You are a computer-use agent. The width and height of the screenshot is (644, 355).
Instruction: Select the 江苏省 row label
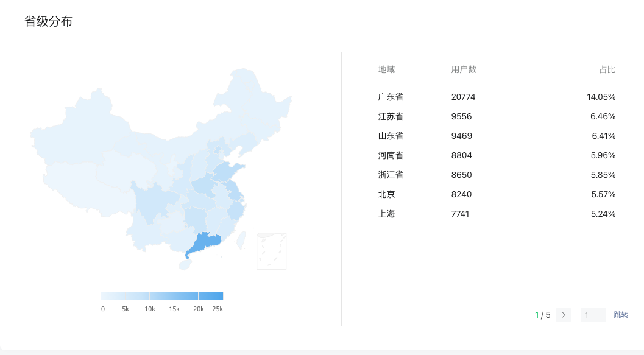coord(391,116)
